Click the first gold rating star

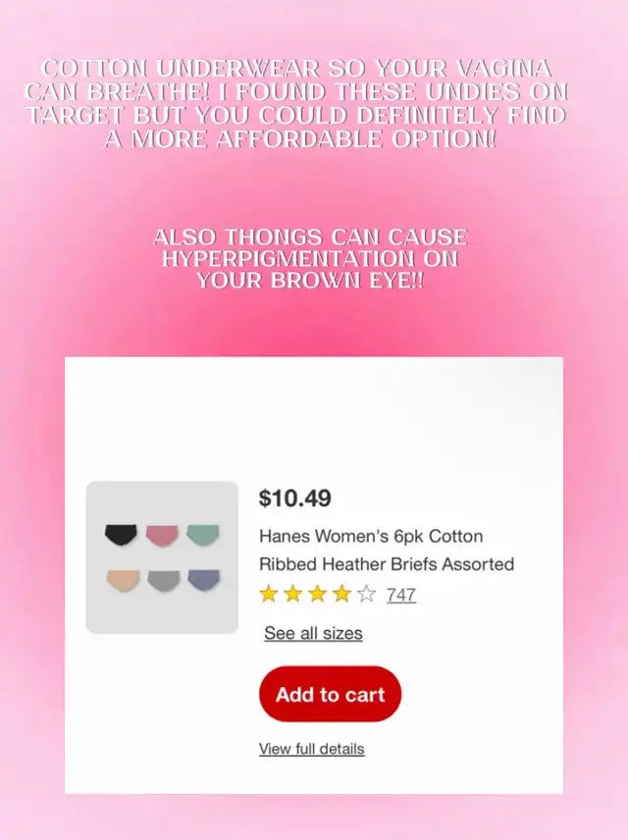268,594
